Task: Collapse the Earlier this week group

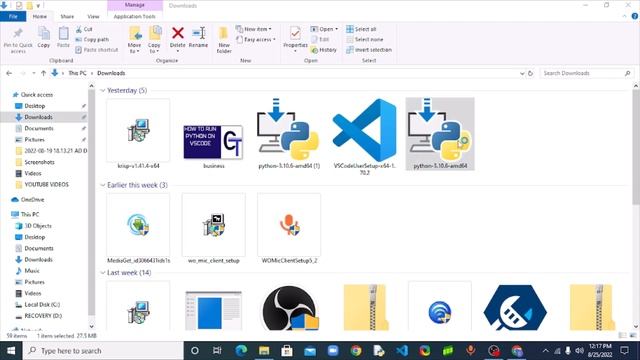Action: click(x=102, y=185)
